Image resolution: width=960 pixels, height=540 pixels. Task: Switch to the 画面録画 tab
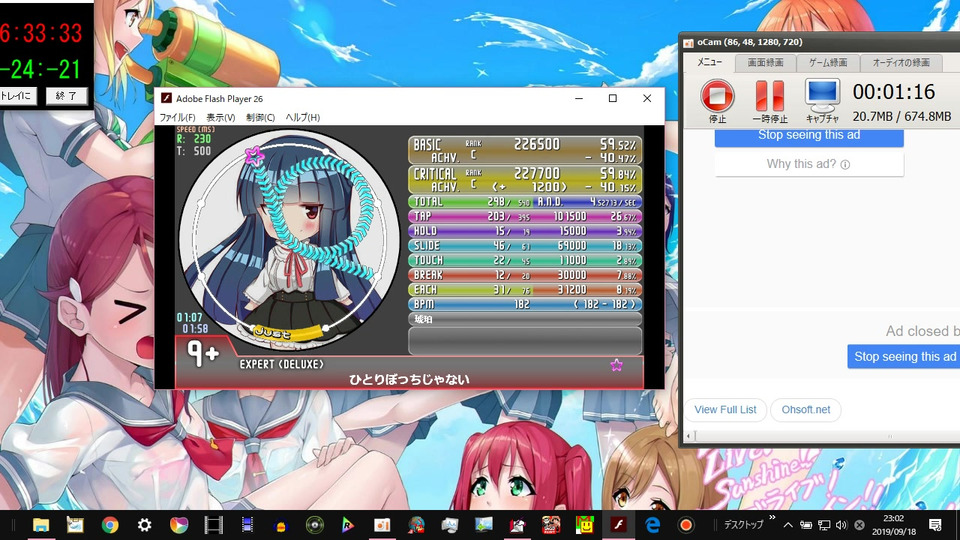pos(765,62)
